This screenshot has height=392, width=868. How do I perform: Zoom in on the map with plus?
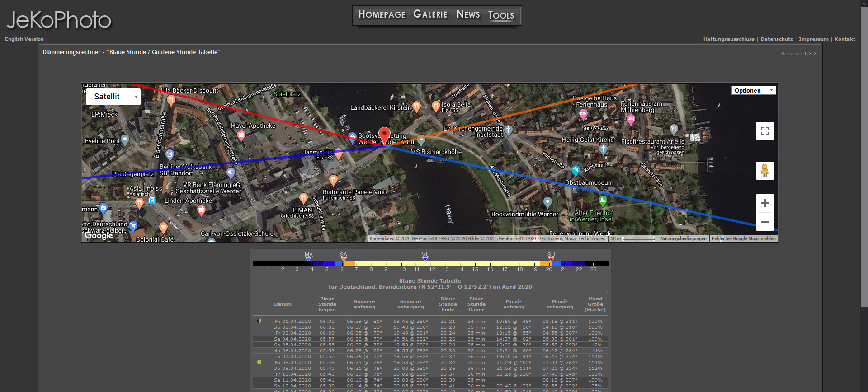pos(764,203)
